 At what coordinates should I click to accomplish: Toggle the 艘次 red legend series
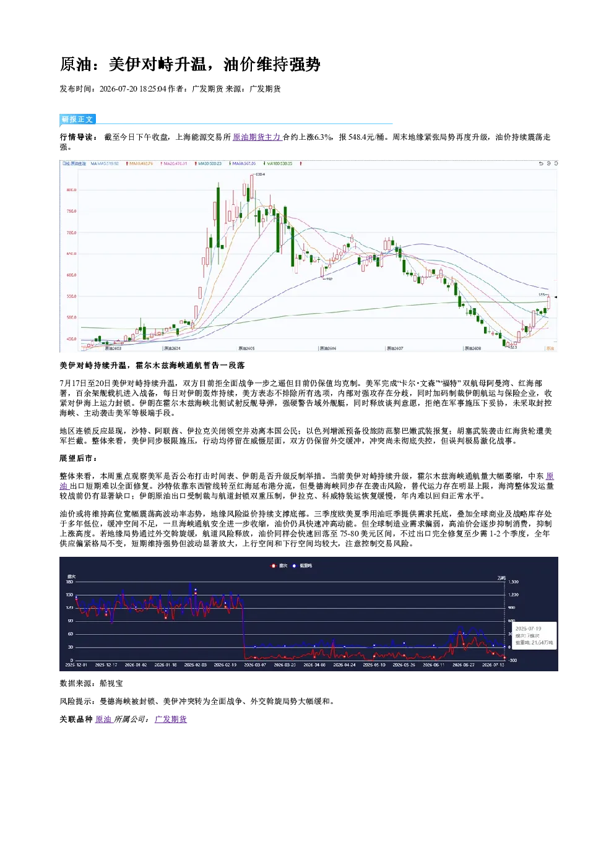click(x=279, y=565)
